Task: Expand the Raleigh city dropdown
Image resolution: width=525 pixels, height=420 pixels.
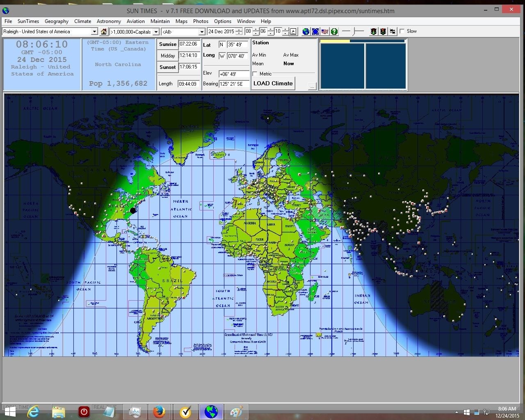Action: point(94,32)
